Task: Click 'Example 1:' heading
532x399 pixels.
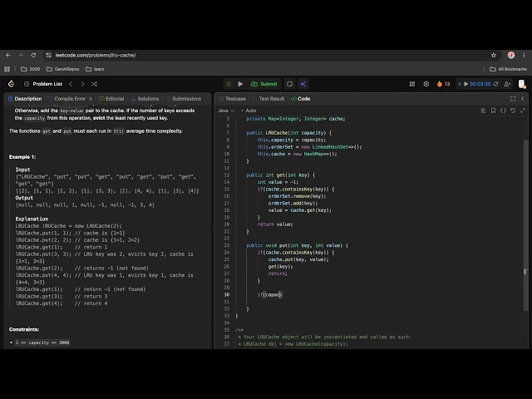Action: (22, 157)
